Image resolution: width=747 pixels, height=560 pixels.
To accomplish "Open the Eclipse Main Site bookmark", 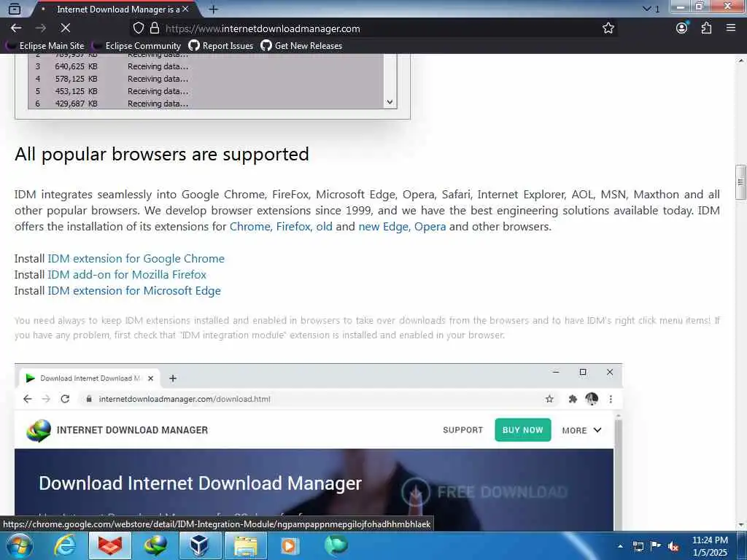I will 45,46.
